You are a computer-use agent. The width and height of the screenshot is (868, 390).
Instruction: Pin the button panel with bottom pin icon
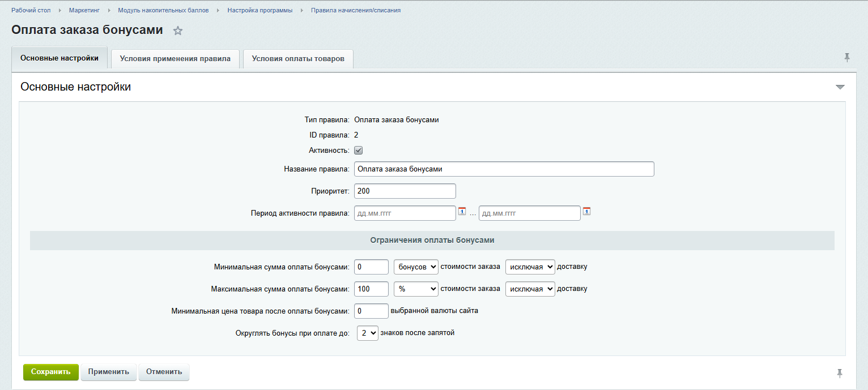(840, 373)
